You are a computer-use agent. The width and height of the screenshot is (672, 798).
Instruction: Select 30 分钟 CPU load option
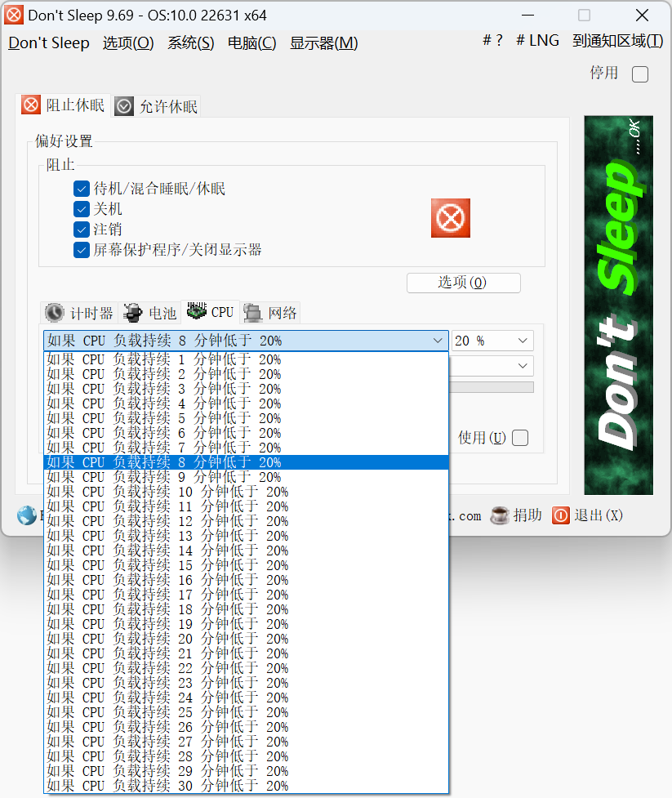[x=247, y=786]
